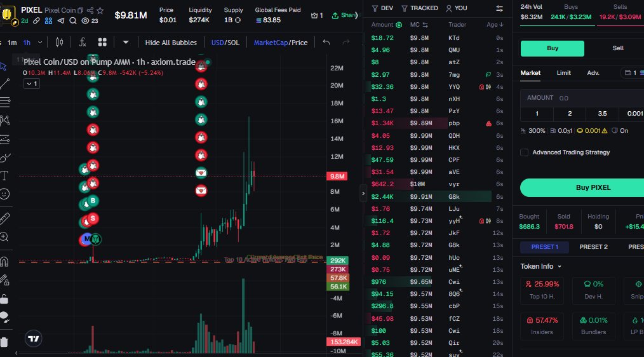This screenshot has width=644, height=357.
Task: Filter trades by YOU
Action: coord(456,8)
